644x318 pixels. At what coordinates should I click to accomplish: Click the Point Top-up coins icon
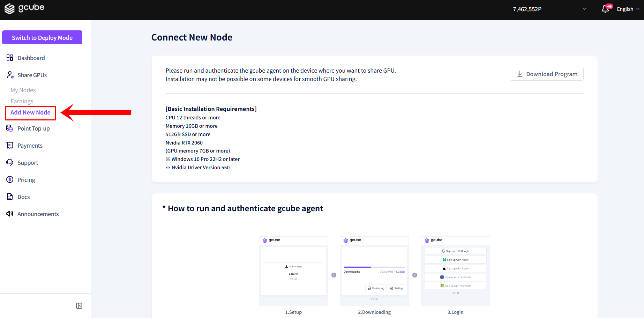(x=10, y=128)
